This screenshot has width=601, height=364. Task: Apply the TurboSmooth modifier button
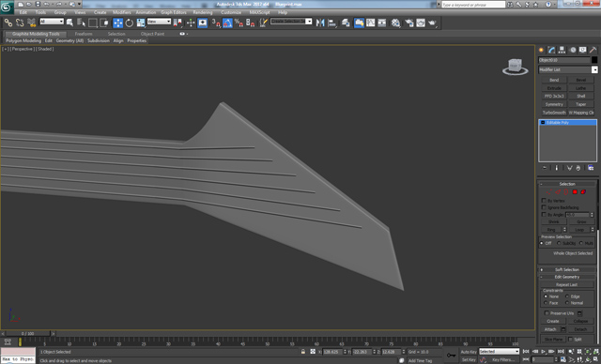(554, 113)
